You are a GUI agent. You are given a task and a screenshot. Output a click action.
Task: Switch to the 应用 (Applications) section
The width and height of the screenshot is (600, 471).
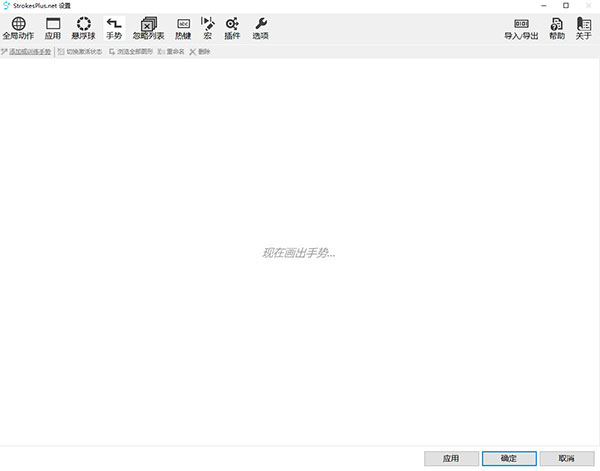pos(53,28)
